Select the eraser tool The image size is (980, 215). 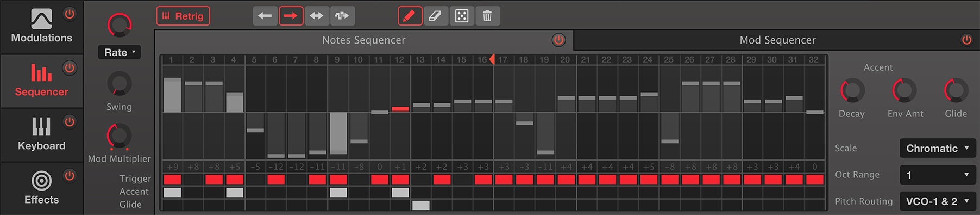435,16
